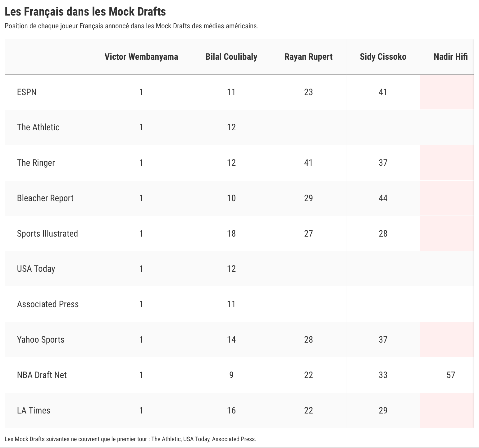Screen dimensions: 479x448
Task: Click the footnote about first-round mock drafts
Action: click(x=130, y=439)
